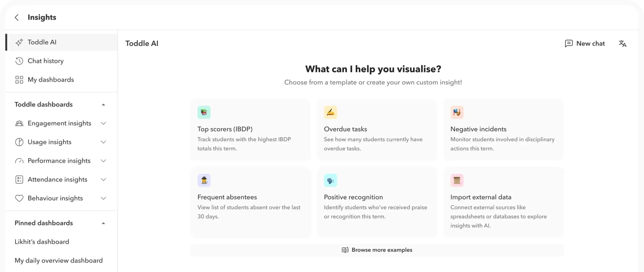The width and height of the screenshot is (644, 272).
Task: Click the Usage insights pie chart icon
Action: pos(19,142)
